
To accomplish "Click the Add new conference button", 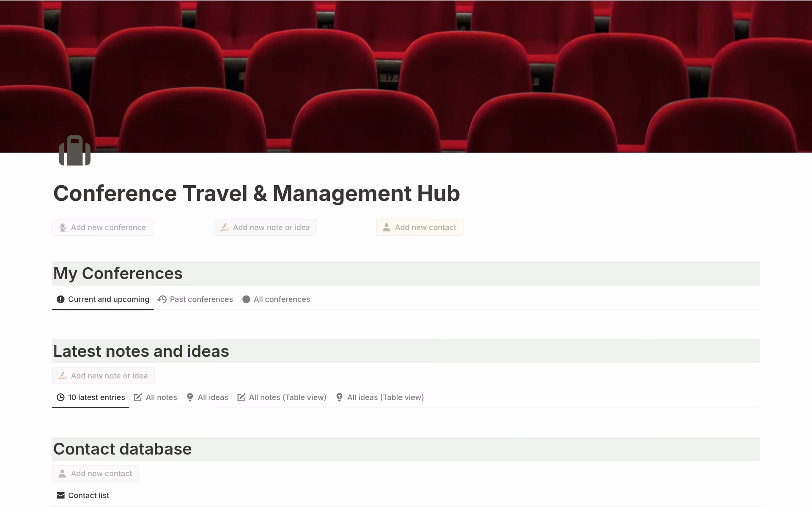I will pos(102,227).
